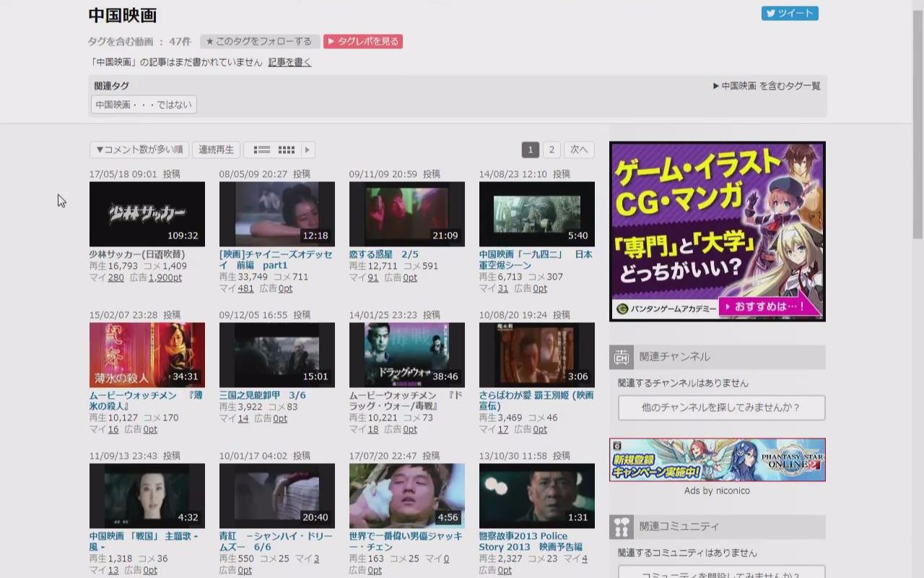Open ドラッグ・ウォー video thumbnail

pos(407,355)
